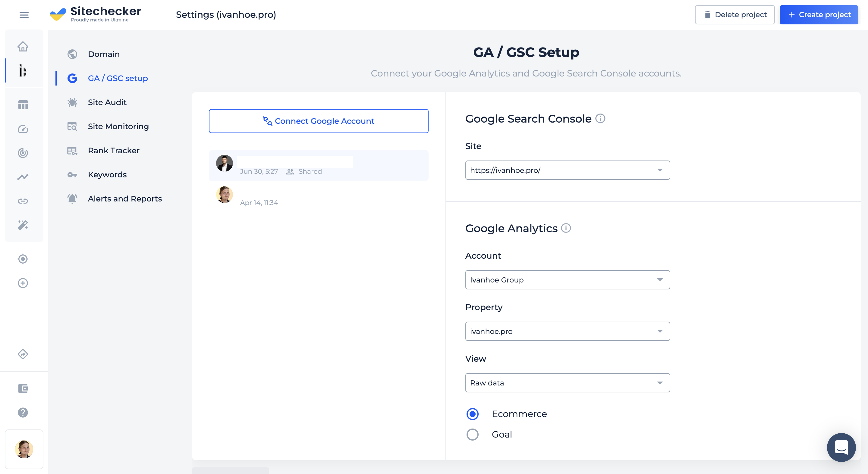The width and height of the screenshot is (868, 474).
Task: Click Google Search Console info icon
Action: (600, 119)
